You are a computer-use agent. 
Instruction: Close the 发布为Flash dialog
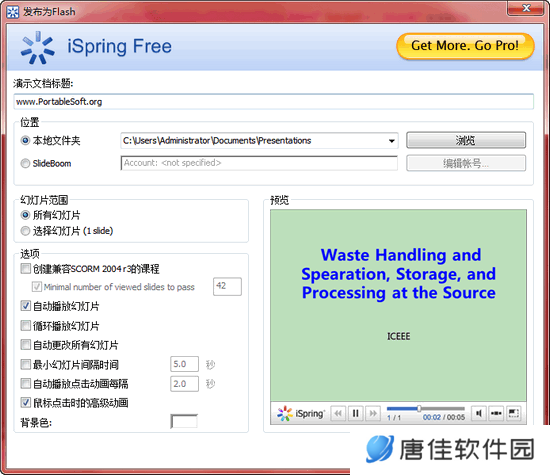[526, 8]
